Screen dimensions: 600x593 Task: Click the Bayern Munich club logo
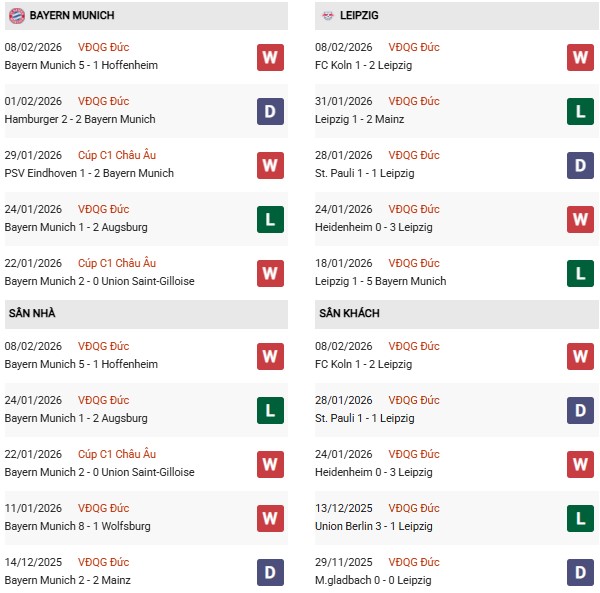click(16, 16)
